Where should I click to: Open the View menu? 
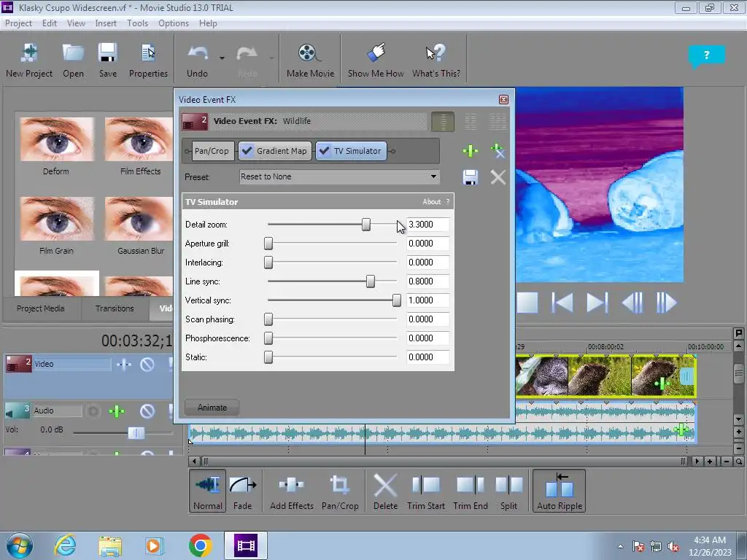point(76,23)
